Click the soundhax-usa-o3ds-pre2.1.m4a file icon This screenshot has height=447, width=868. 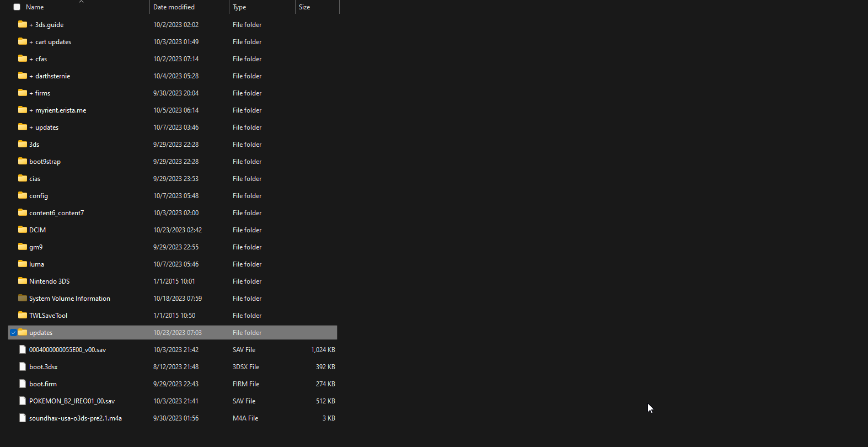[x=23, y=418]
